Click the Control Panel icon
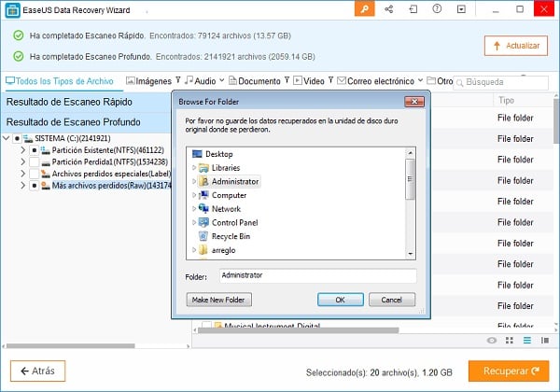The width and height of the screenshot is (560, 392). tap(203, 222)
